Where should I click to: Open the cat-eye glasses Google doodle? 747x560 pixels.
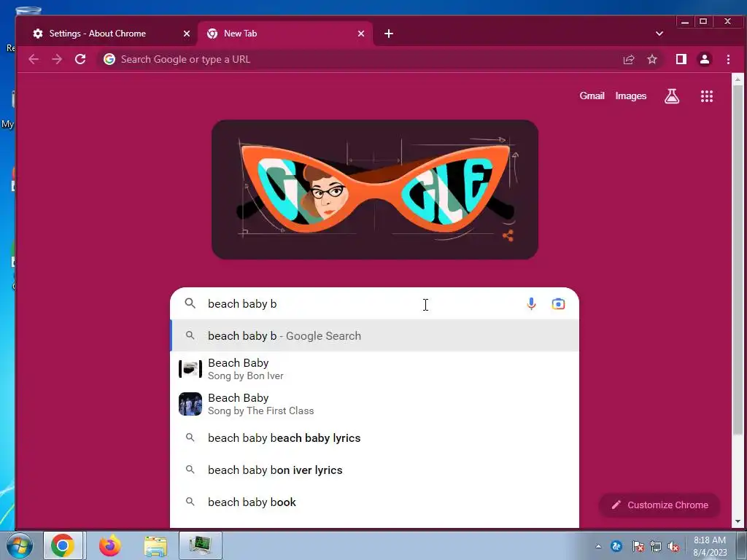pyautogui.click(x=375, y=190)
